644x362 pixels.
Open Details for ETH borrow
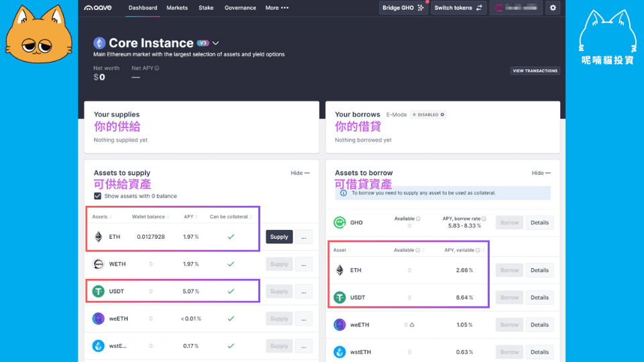(x=539, y=270)
